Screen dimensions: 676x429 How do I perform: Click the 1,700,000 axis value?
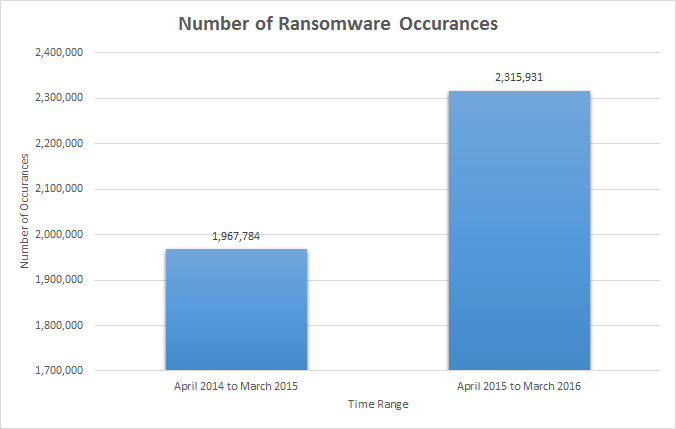point(59,370)
